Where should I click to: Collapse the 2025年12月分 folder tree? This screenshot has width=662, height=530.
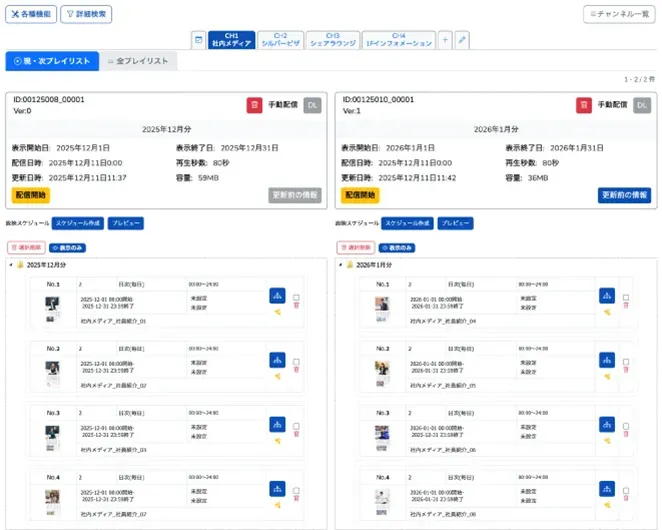pyautogui.click(x=10, y=265)
